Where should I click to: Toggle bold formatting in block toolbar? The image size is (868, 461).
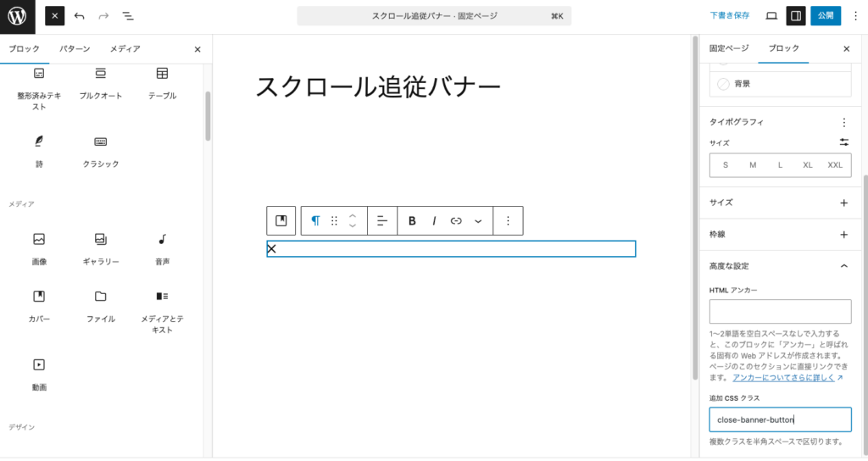point(412,221)
